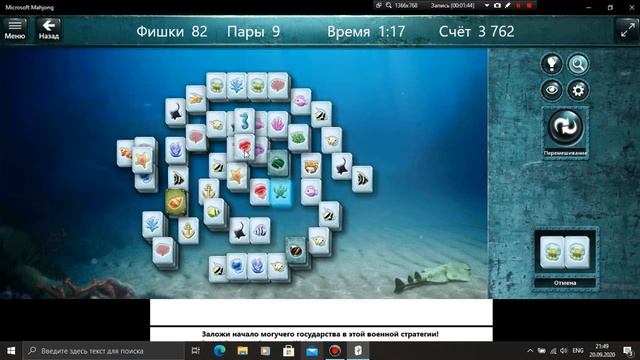Click the last matched pair thumbnail
The image size is (640, 360).
point(565,252)
